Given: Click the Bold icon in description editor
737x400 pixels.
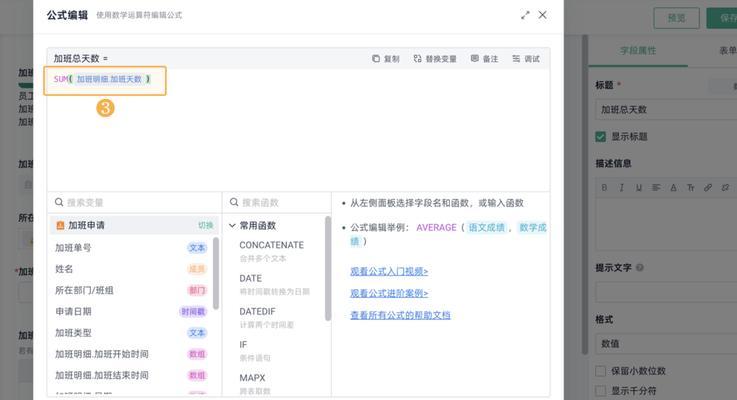Looking at the screenshot, I should pos(604,188).
